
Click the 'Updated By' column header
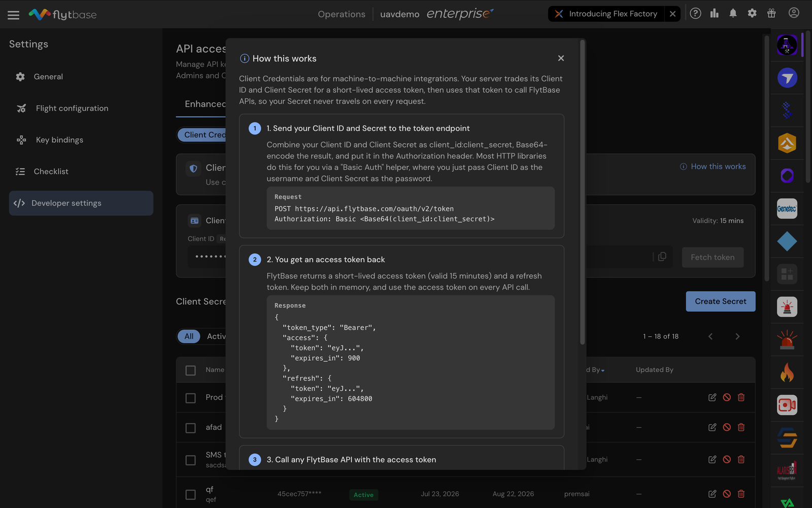point(655,370)
